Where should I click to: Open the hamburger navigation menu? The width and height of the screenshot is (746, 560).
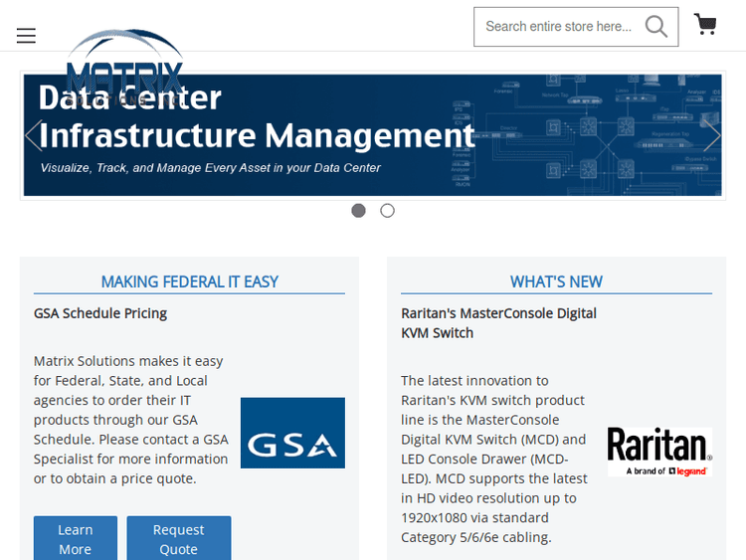click(x=26, y=36)
